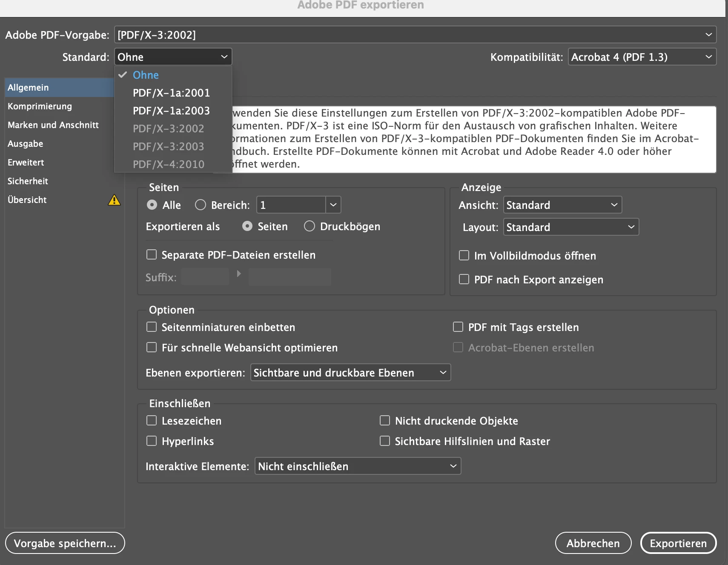Toggle the Hyperlinks checkbox
728x565 pixels.
coord(152,441)
